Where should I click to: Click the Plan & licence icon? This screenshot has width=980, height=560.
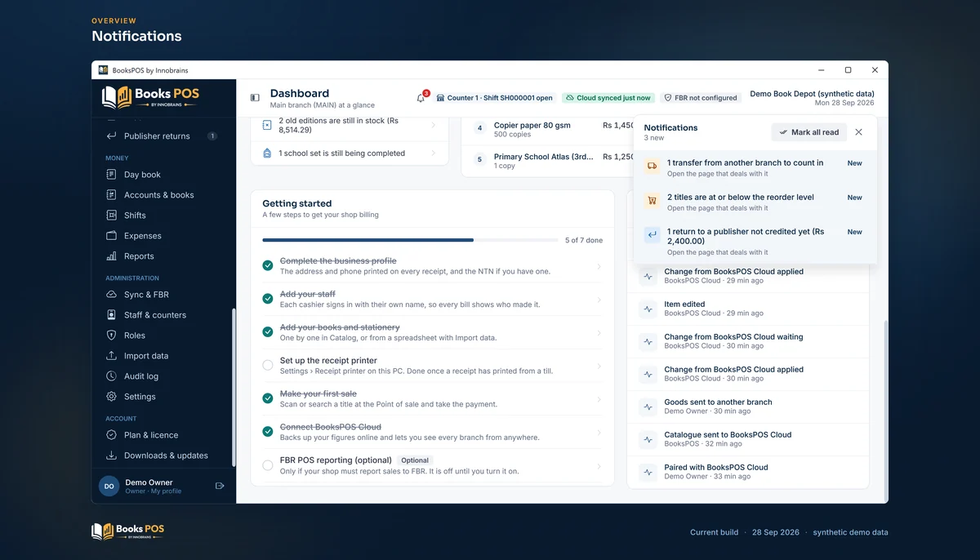[111, 435]
